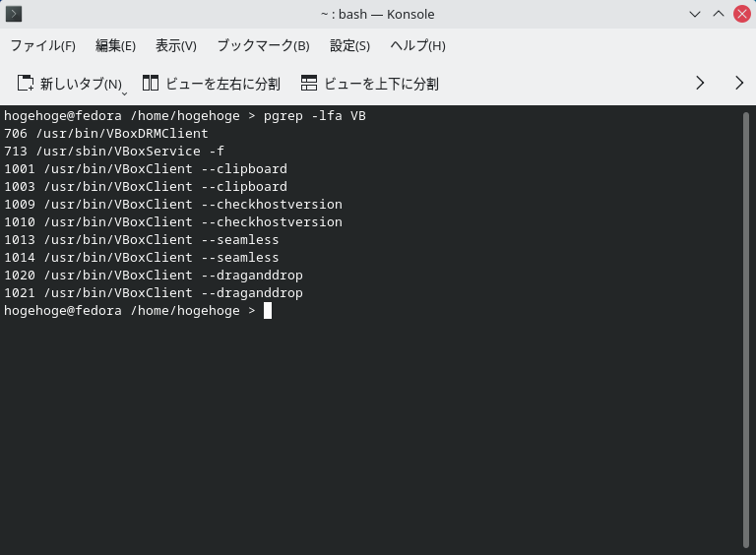Open the ヘルプ(H) menu
Screen dimensions: 756x555
pos(417,46)
